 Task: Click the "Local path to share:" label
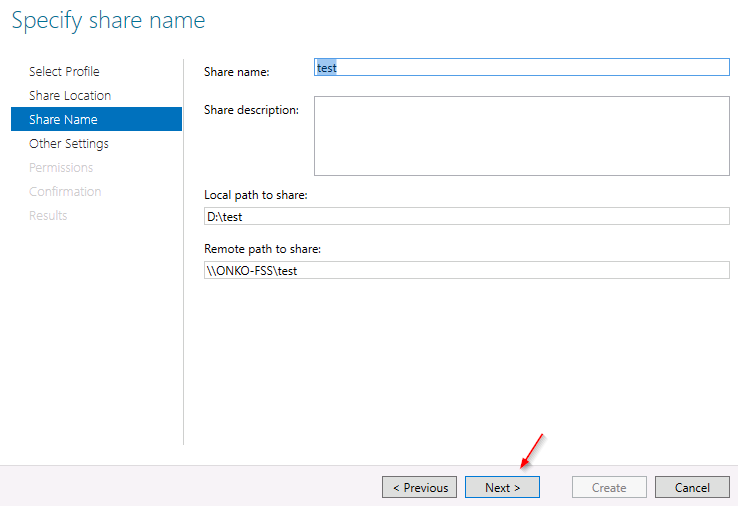(256, 195)
